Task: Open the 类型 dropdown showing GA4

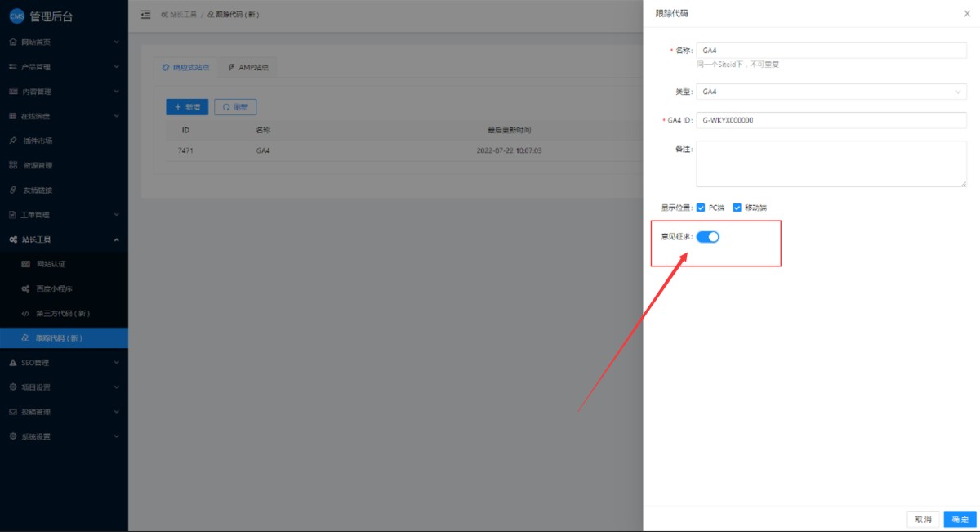Action: [831, 92]
